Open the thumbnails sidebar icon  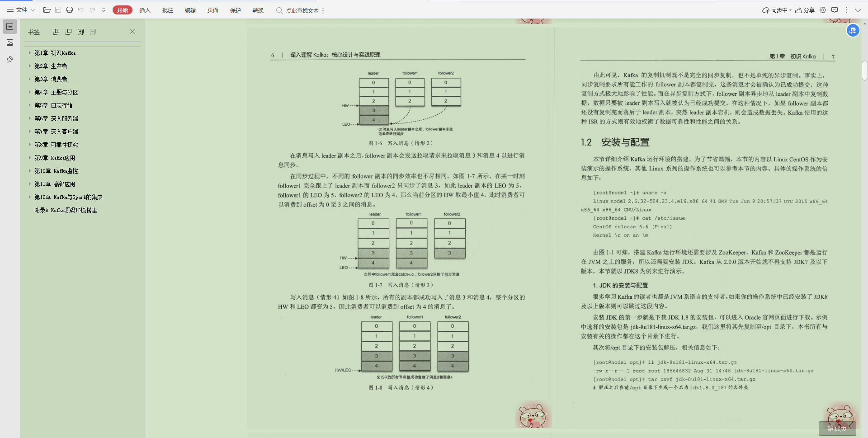point(9,42)
